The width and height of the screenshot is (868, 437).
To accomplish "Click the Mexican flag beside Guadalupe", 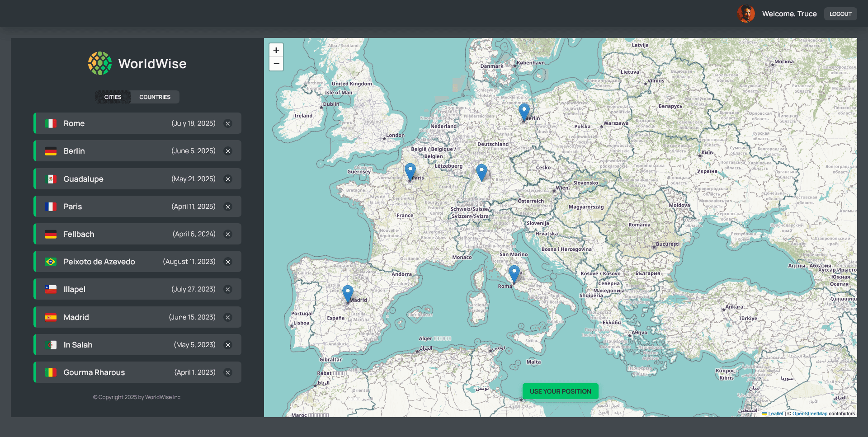I will point(51,179).
